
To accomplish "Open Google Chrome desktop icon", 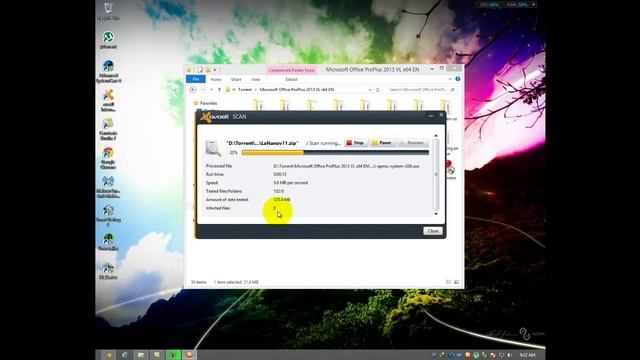I will (108, 158).
